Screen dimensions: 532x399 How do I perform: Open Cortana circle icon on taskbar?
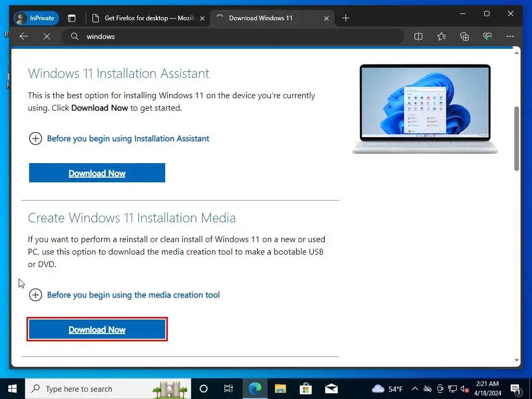coord(203,389)
